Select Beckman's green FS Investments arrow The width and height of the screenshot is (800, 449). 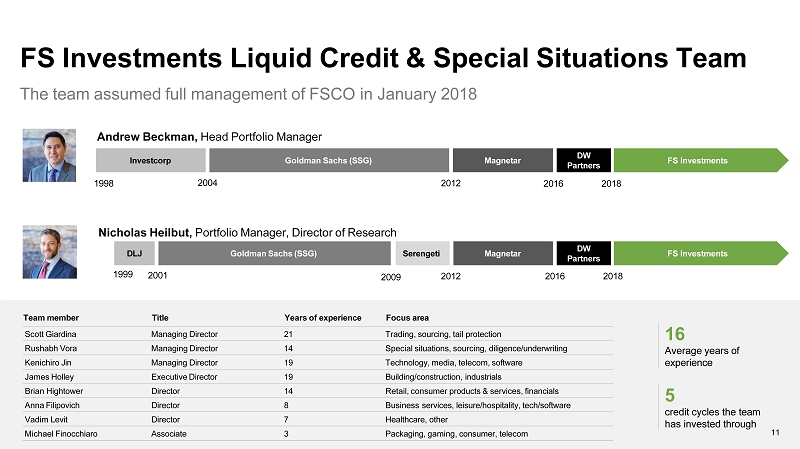tap(701, 160)
